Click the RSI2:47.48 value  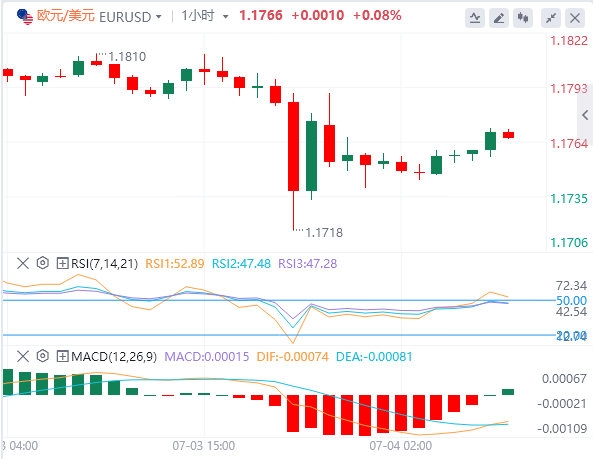pyautogui.click(x=241, y=264)
